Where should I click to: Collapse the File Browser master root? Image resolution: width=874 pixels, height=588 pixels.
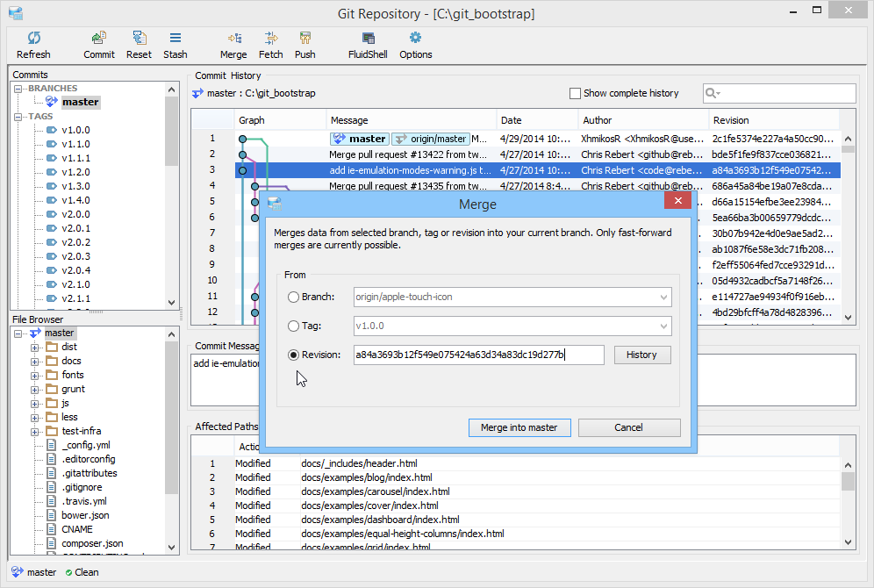click(x=18, y=333)
